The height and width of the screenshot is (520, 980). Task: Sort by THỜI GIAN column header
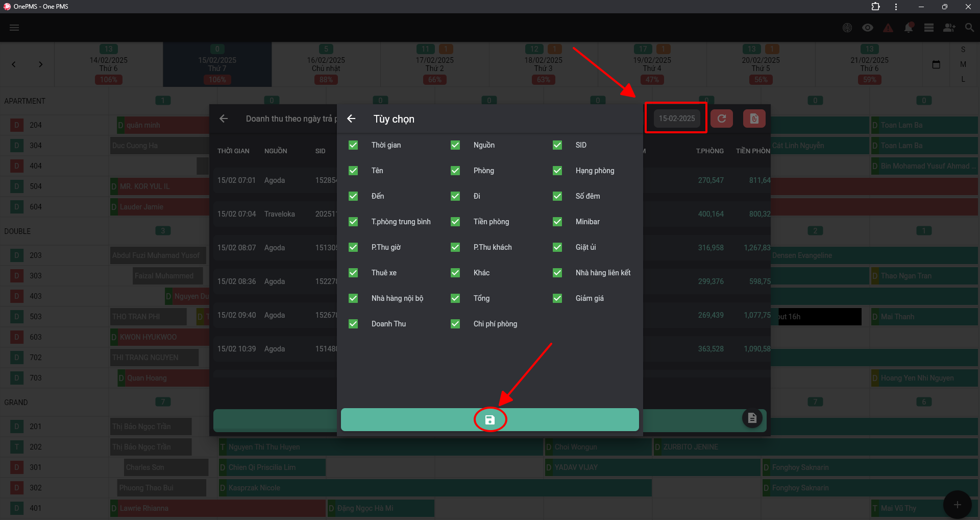pos(233,151)
